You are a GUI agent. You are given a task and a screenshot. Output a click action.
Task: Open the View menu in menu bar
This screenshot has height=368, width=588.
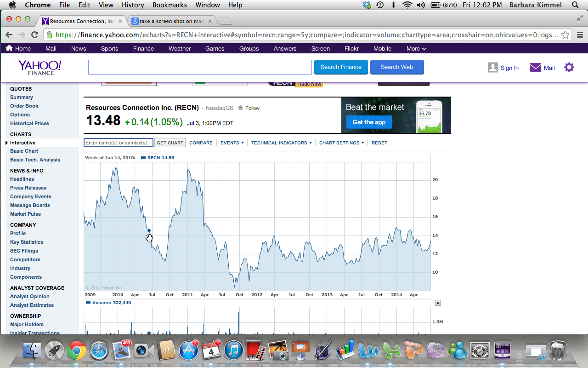(x=106, y=5)
